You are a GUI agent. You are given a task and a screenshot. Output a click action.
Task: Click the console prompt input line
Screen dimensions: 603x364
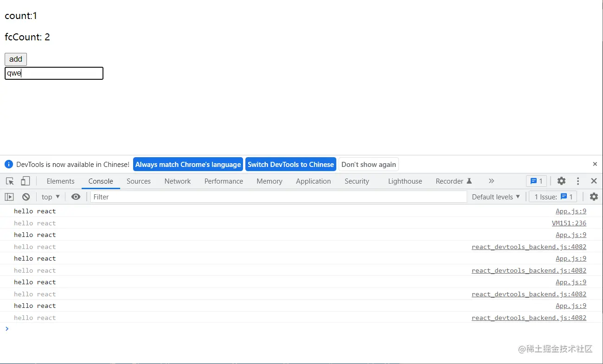click(x=301, y=329)
